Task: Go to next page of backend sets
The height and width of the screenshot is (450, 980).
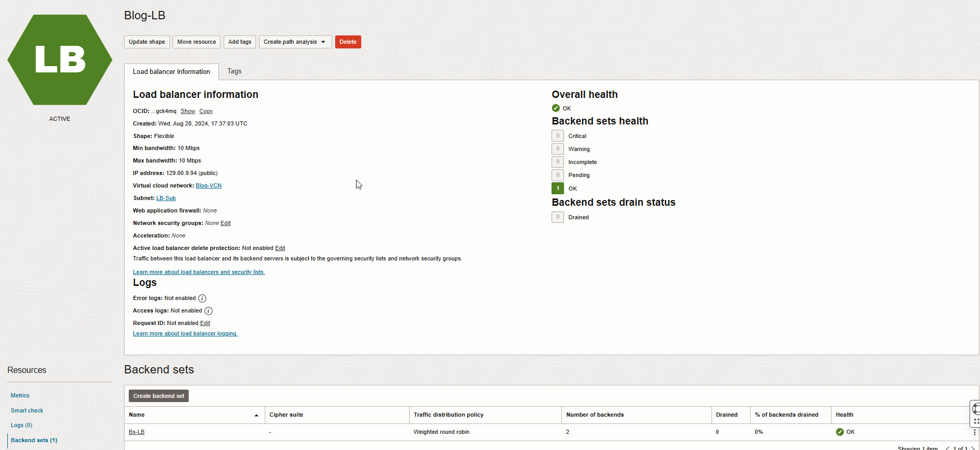Action: (x=973, y=448)
